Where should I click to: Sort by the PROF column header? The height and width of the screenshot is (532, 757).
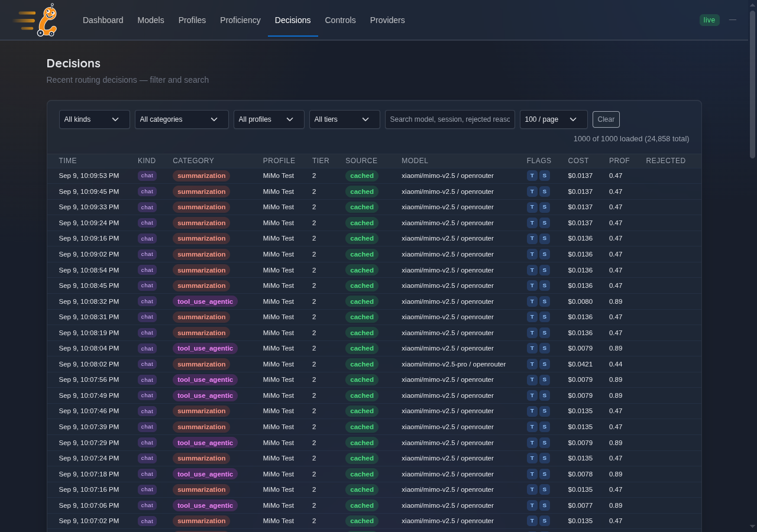[619, 161]
